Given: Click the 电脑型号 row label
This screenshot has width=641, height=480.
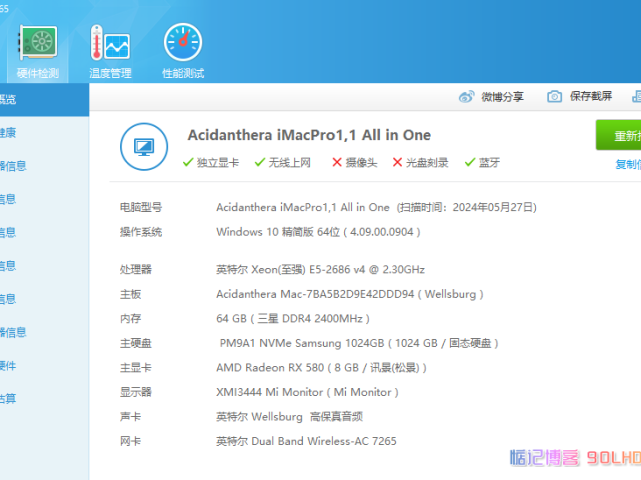Looking at the screenshot, I should pyautogui.click(x=141, y=207).
